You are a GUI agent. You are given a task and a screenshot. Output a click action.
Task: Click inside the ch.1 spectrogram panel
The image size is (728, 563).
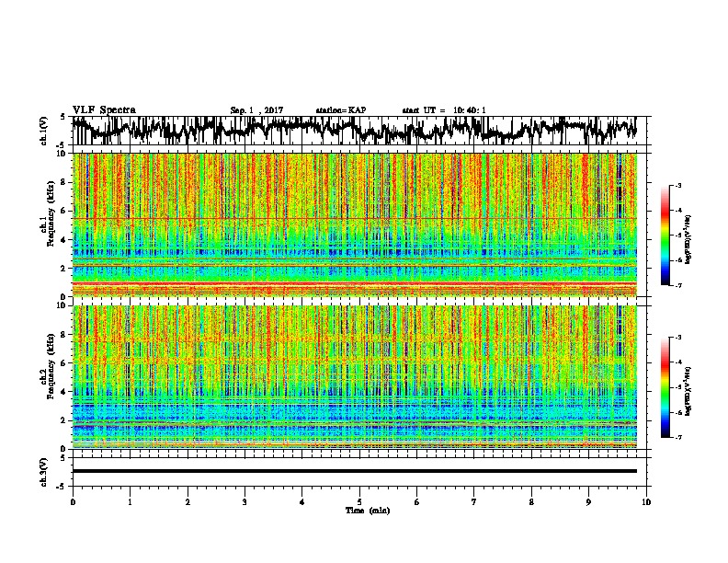(x=355, y=224)
